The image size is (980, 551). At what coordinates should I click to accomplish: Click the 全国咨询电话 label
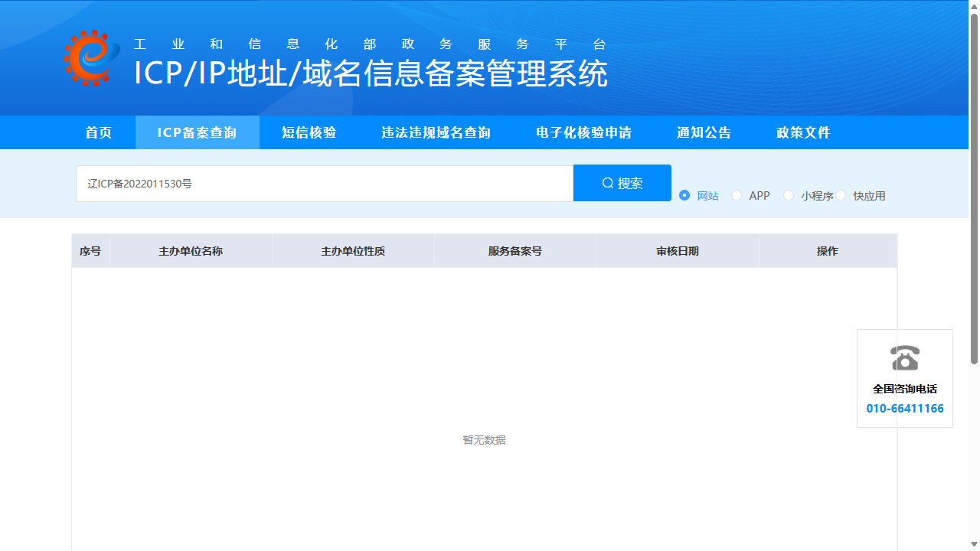coord(905,389)
